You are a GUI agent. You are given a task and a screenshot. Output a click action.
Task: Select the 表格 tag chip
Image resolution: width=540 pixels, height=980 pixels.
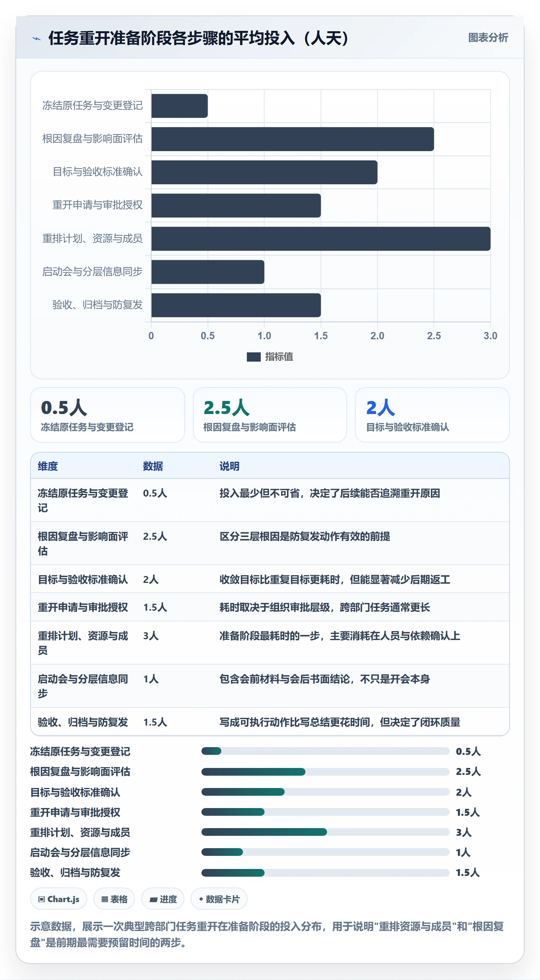[114, 899]
